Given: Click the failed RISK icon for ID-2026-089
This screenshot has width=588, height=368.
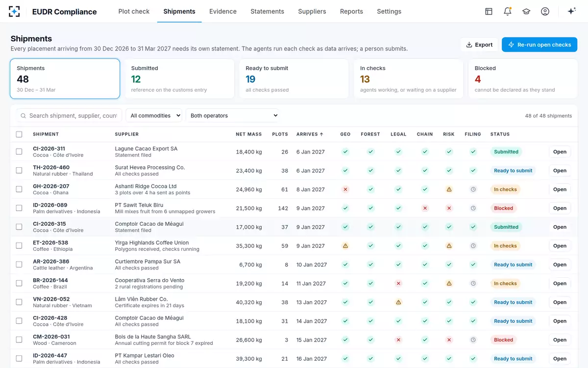Looking at the screenshot, I should (x=449, y=208).
